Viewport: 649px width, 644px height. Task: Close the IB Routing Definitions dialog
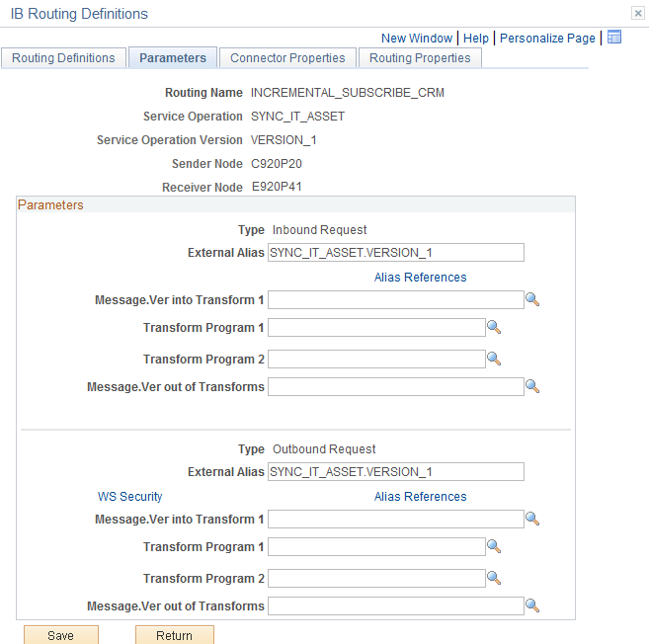(638, 13)
